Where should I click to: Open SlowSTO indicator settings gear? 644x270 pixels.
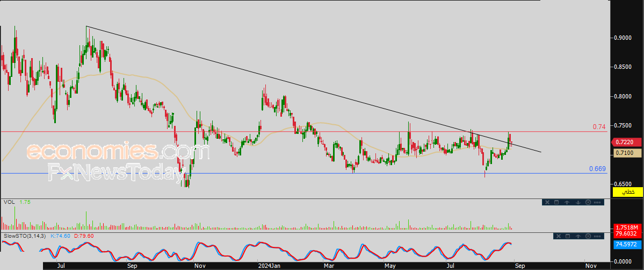[x=588, y=236]
